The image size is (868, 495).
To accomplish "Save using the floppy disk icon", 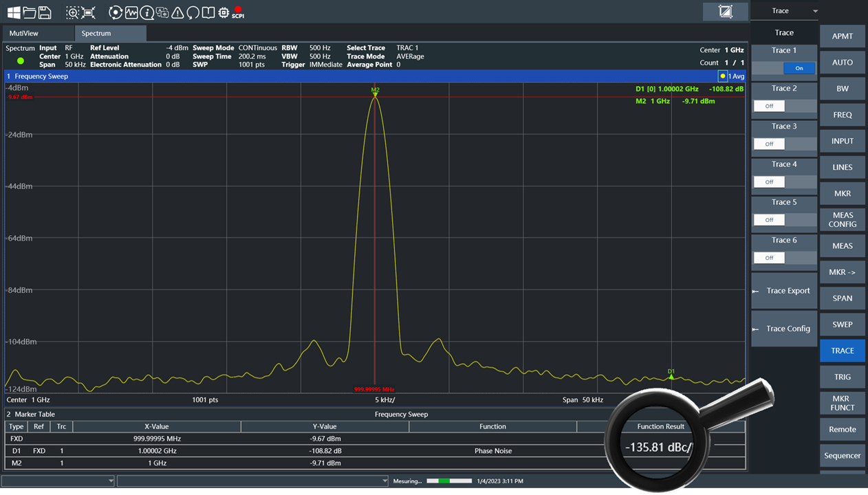I will pos(45,12).
